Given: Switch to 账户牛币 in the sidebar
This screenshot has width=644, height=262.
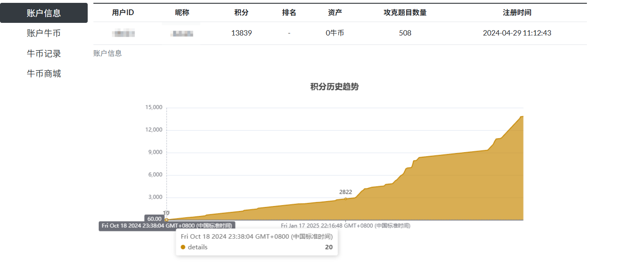Looking at the screenshot, I should pos(44,33).
